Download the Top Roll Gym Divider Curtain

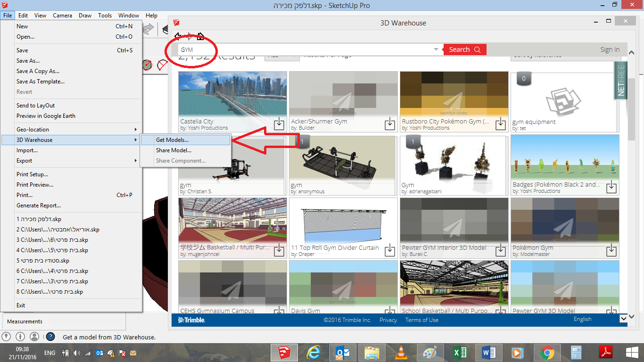pyautogui.click(x=390, y=250)
